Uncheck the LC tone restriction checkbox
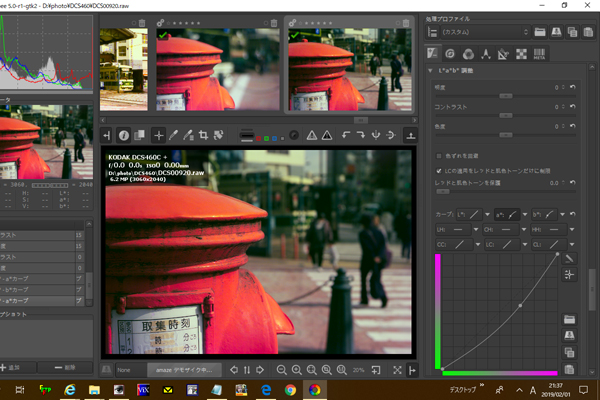600x400 pixels. 441,170
